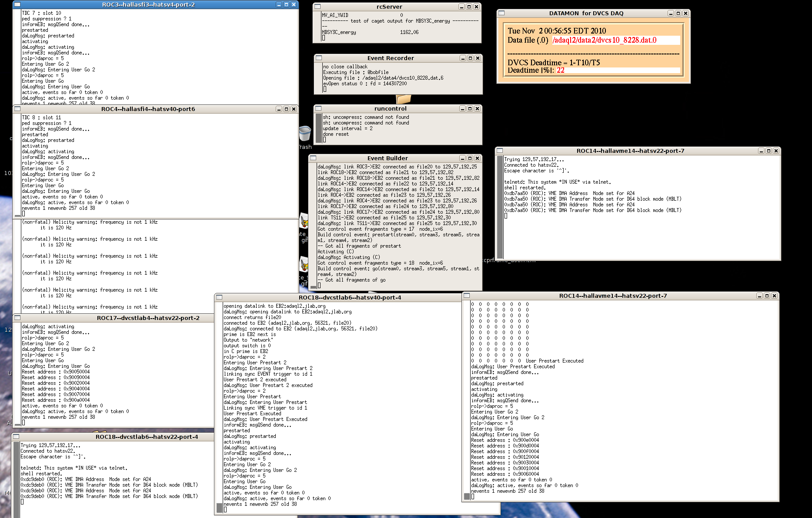Open the DATAMON for DVCS DAQ window menu
Image resolution: width=812 pixels, height=518 pixels.
click(x=501, y=13)
